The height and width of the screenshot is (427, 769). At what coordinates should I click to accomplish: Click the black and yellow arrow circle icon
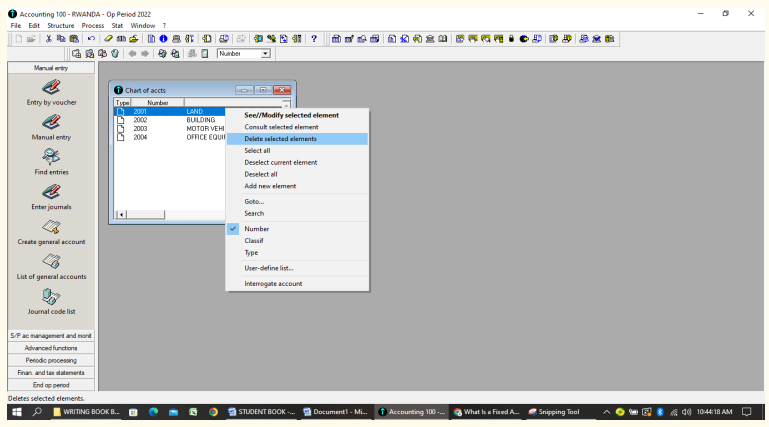tap(524, 39)
